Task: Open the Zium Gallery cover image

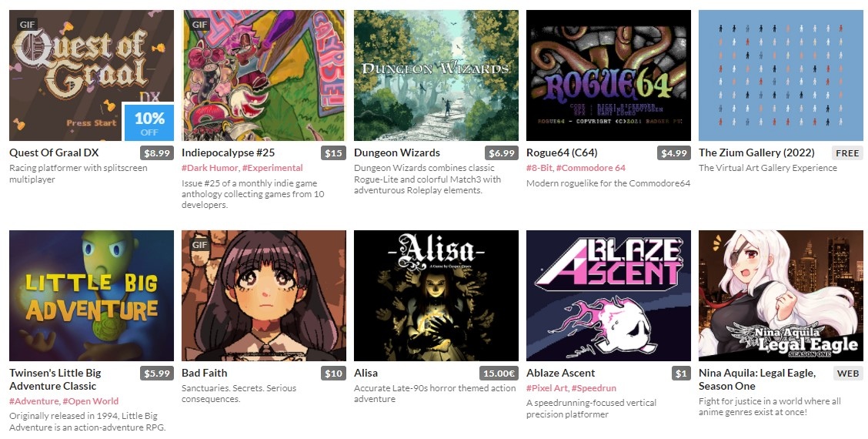Action: [780, 75]
